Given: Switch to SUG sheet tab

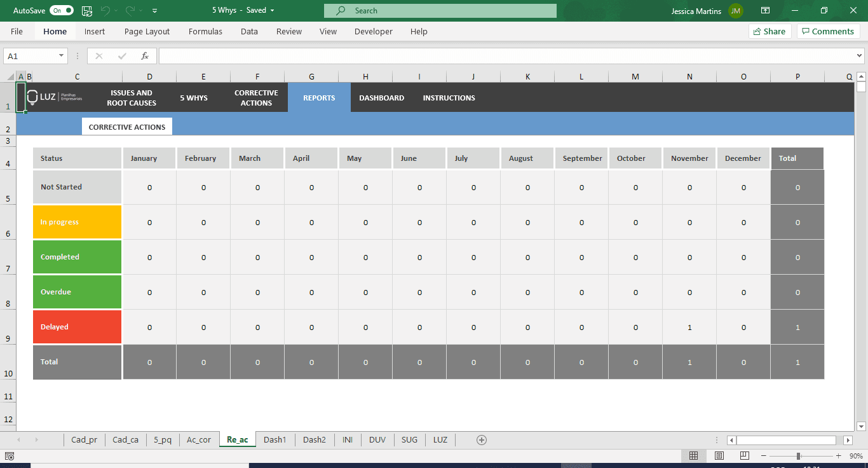Looking at the screenshot, I should click(410, 439).
